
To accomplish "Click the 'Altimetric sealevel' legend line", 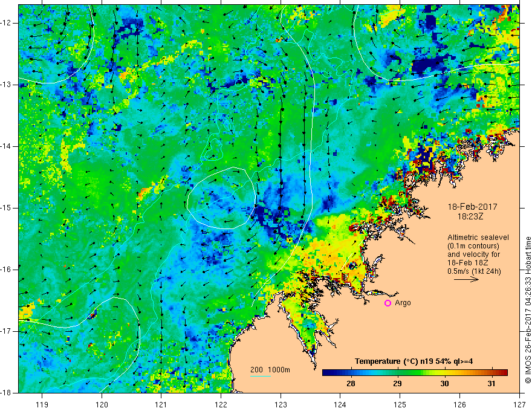I will pos(478,238).
